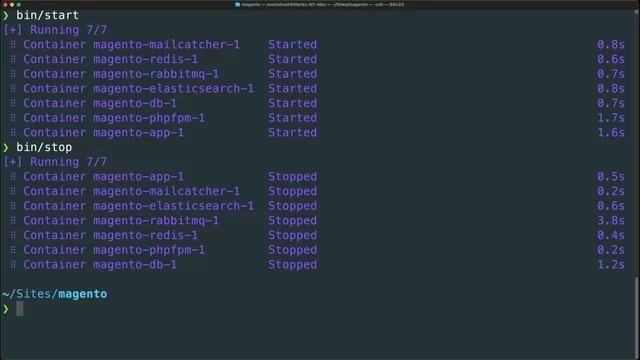Click the terminal cursor block at the prompt
The height and width of the screenshot is (360, 640).
click(20, 309)
